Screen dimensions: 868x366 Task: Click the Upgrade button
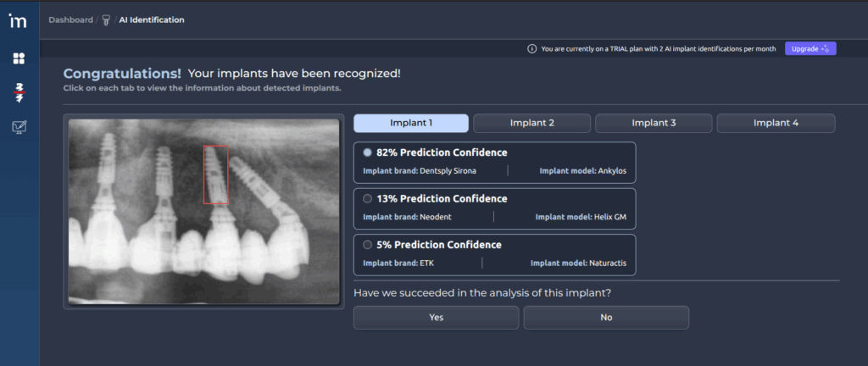point(810,49)
